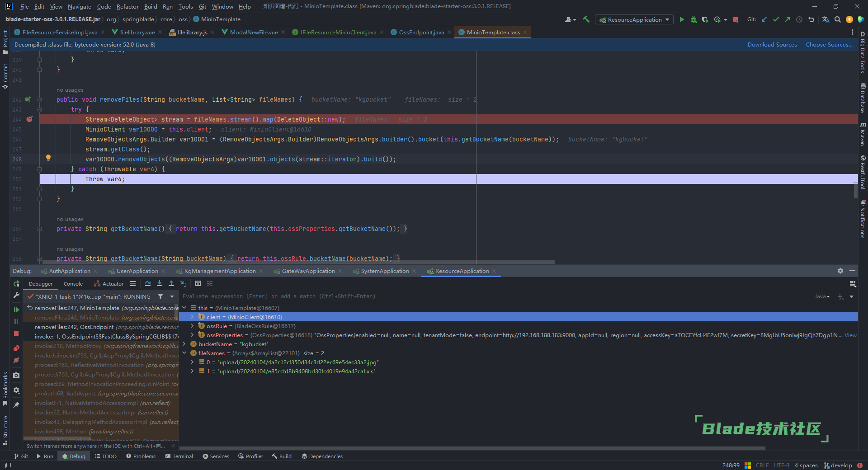Switch to the Console tab in Debug panel
The image size is (868, 470).
(73, 284)
